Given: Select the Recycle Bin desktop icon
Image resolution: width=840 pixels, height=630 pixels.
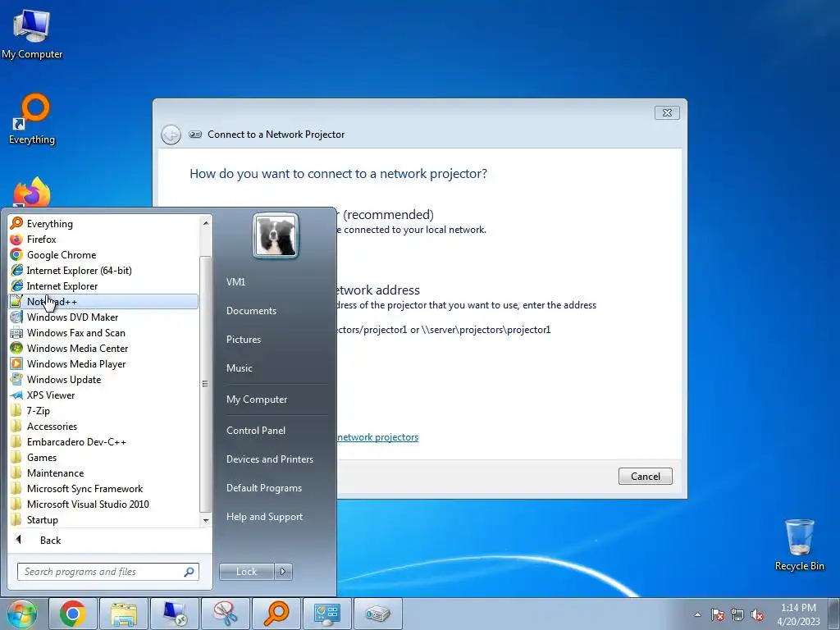Looking at the screenshot, I should coord(799,545).
